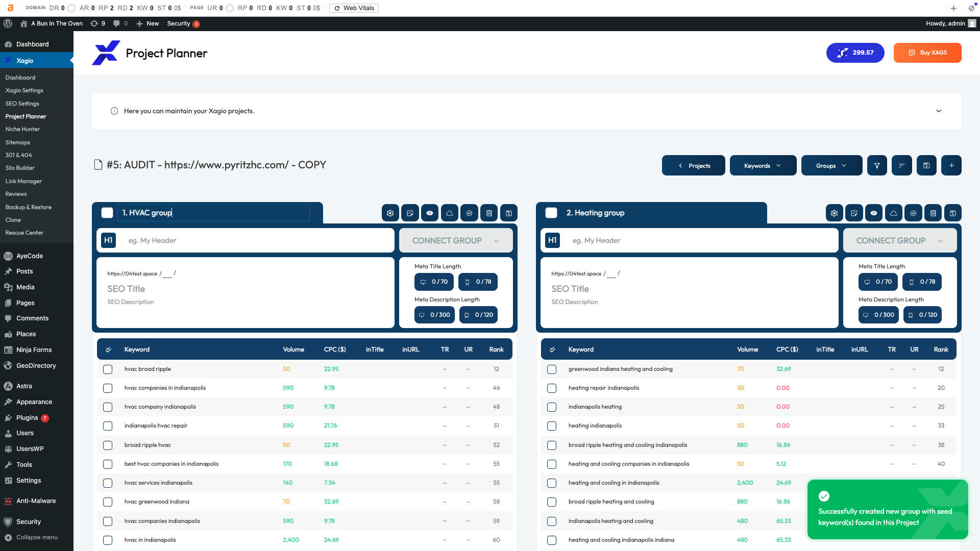This screenshot has height=551, width=980.
Task: Open HVAC group settings gear icon
Action: coord(390,213)
